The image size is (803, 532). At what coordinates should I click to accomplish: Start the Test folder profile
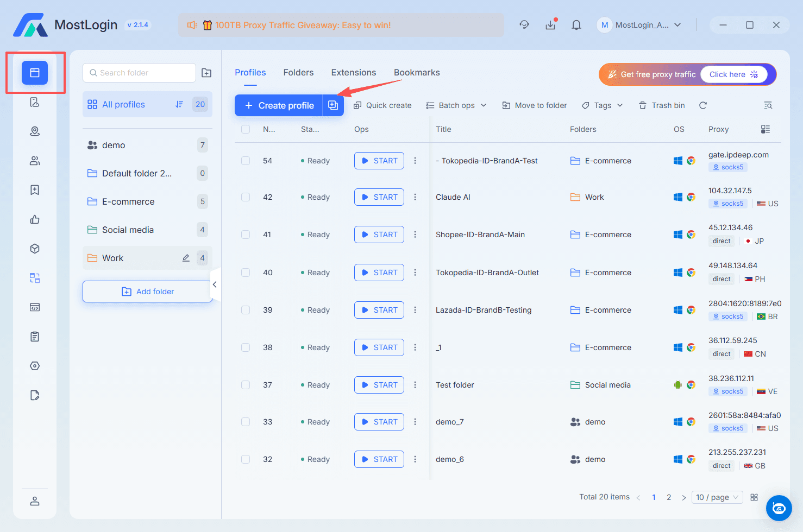pos(379,385)
